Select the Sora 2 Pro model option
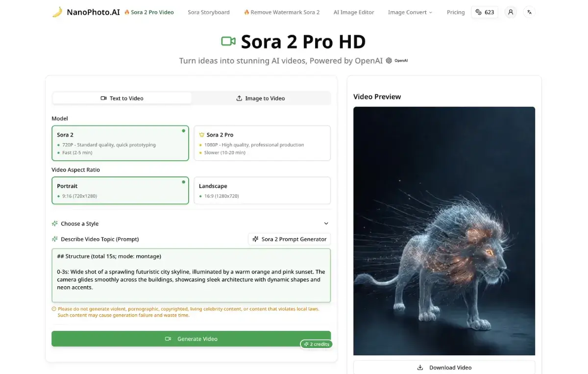Viewport: 588px width, 374px height. pos(262,143)
